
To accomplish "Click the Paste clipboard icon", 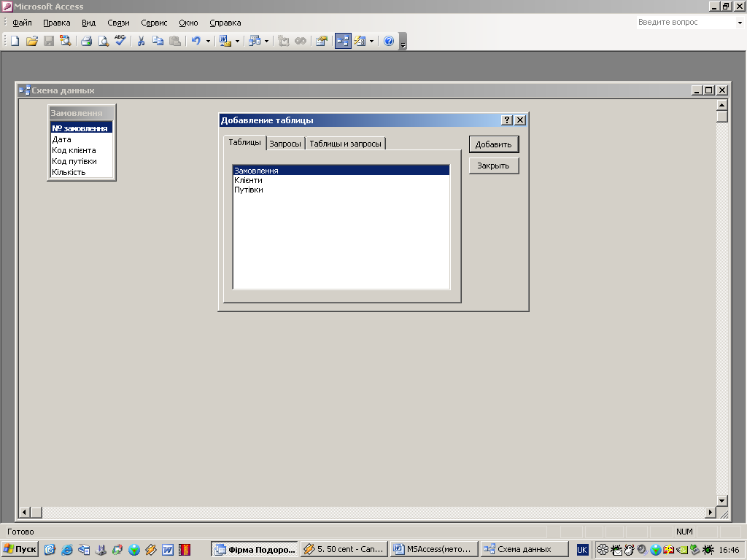I will [175, 41].
